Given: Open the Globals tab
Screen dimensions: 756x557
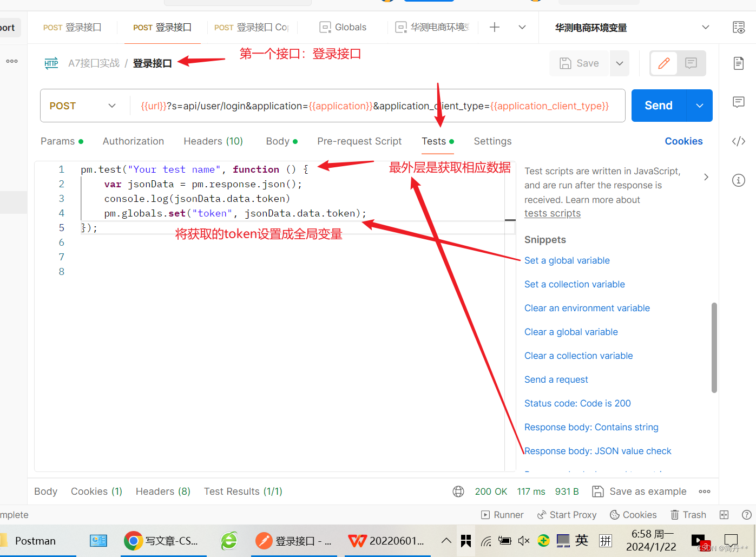Looking at the screenshot, I should pos(343,27).
